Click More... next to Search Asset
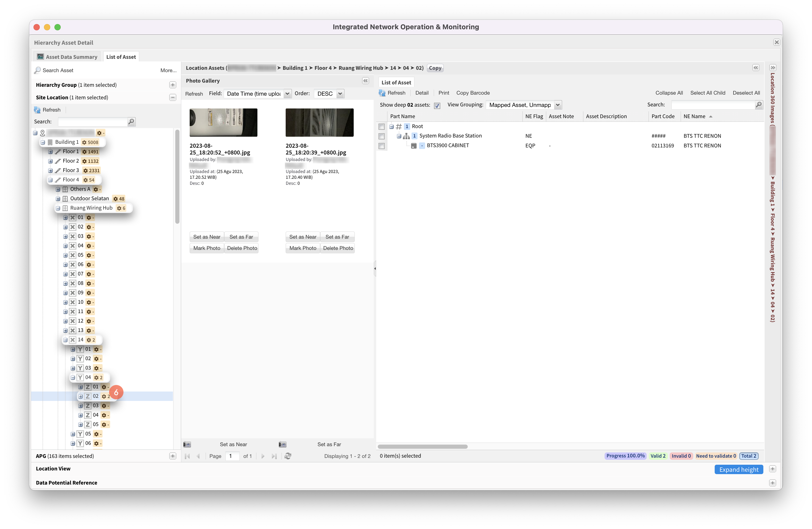 point(168,70)
